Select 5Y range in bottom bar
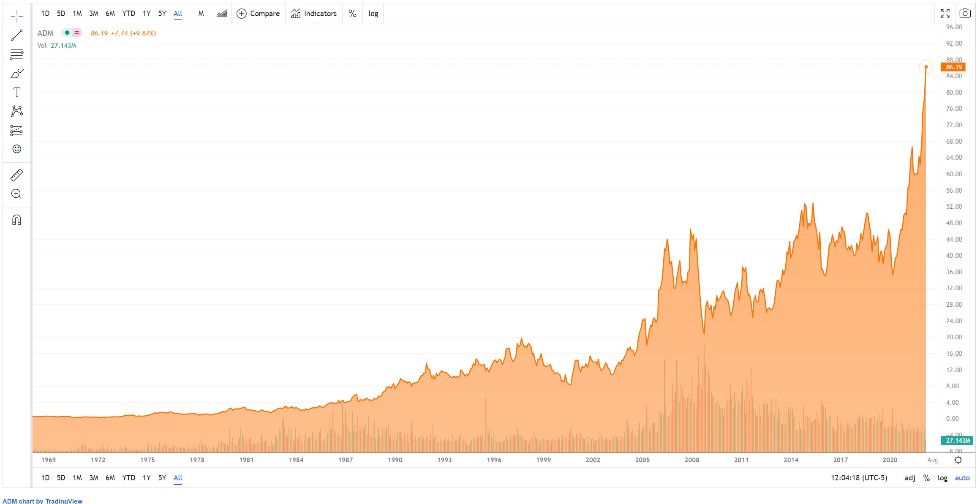This screenshot has width=980, height=504. click(162, 478)
